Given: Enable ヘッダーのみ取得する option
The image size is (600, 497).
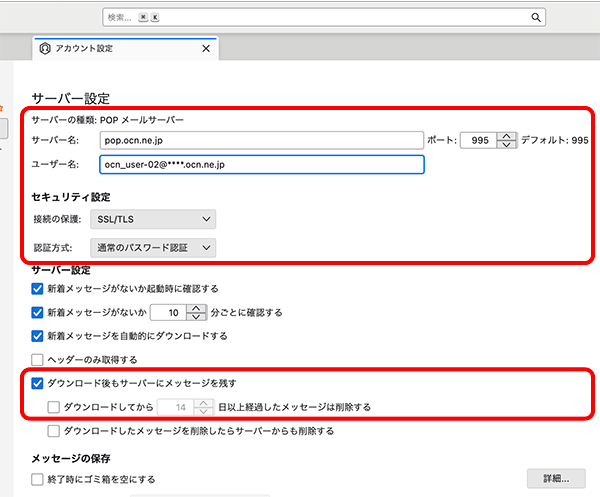Looking at the screenshot, I should point(38,359).
